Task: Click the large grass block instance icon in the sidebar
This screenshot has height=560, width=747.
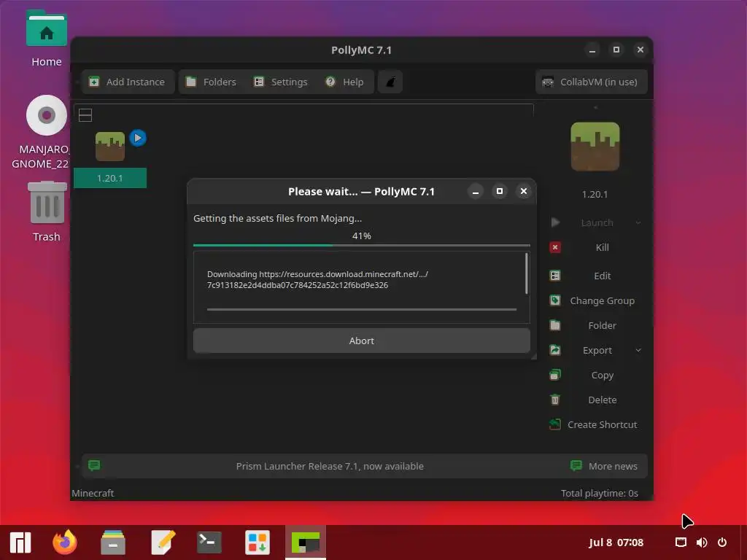Action: (595, 147)
